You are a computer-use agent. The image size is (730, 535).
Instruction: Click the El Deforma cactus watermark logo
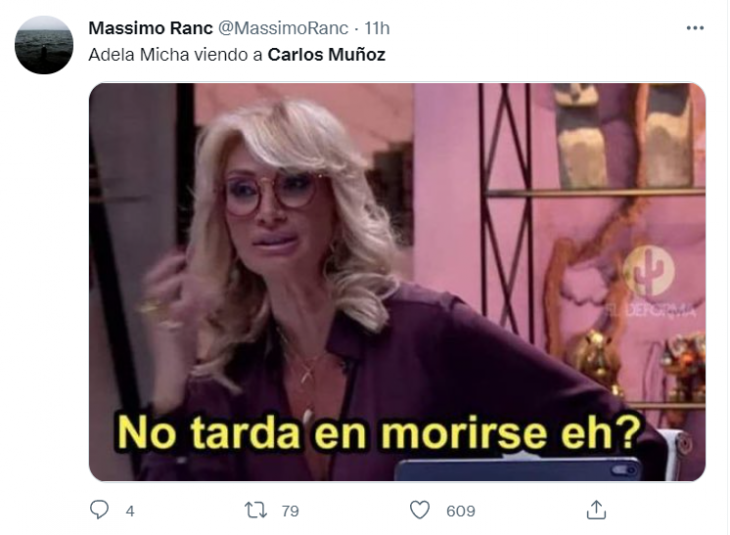649,272
